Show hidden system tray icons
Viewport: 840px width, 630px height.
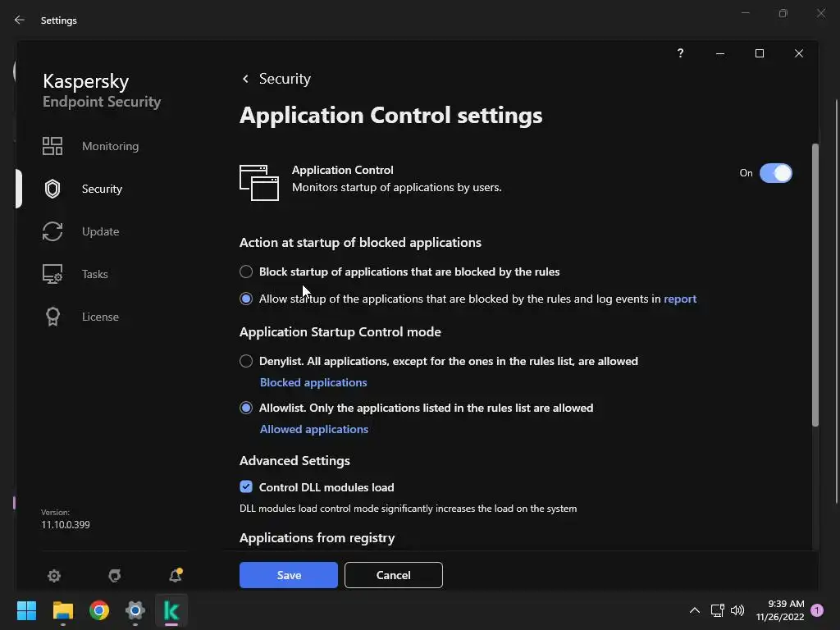coord(694,610)
